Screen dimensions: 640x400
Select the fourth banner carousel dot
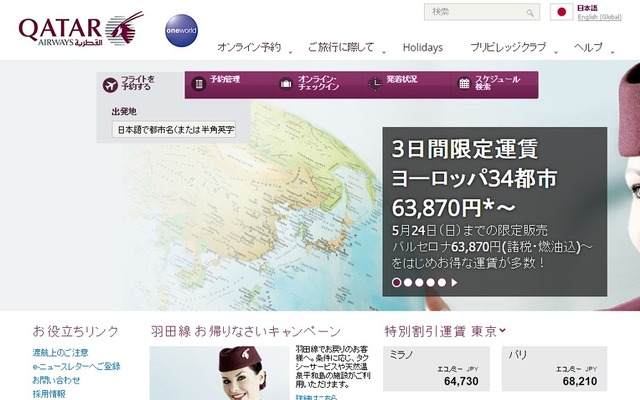pyautogui.click(x=430, y=282)
